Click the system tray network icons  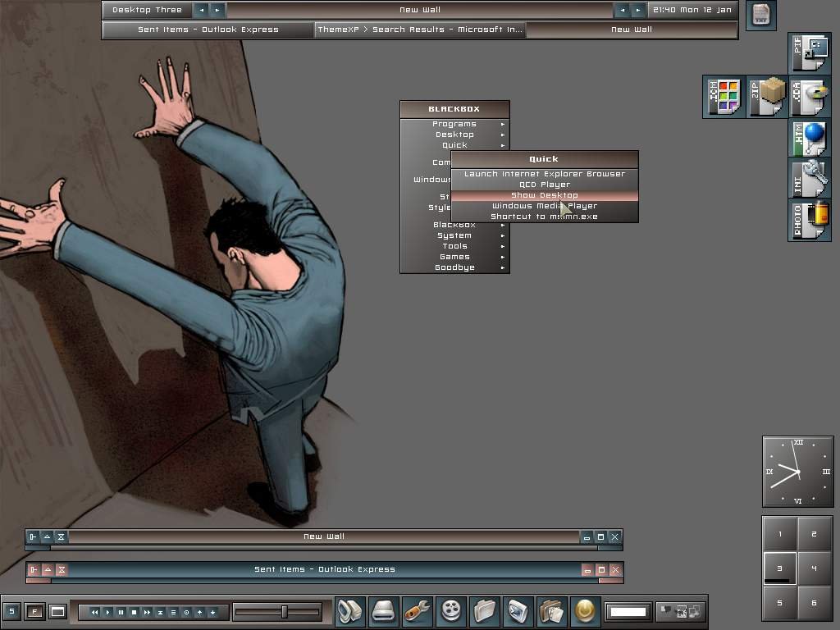(x=681, y=611)
